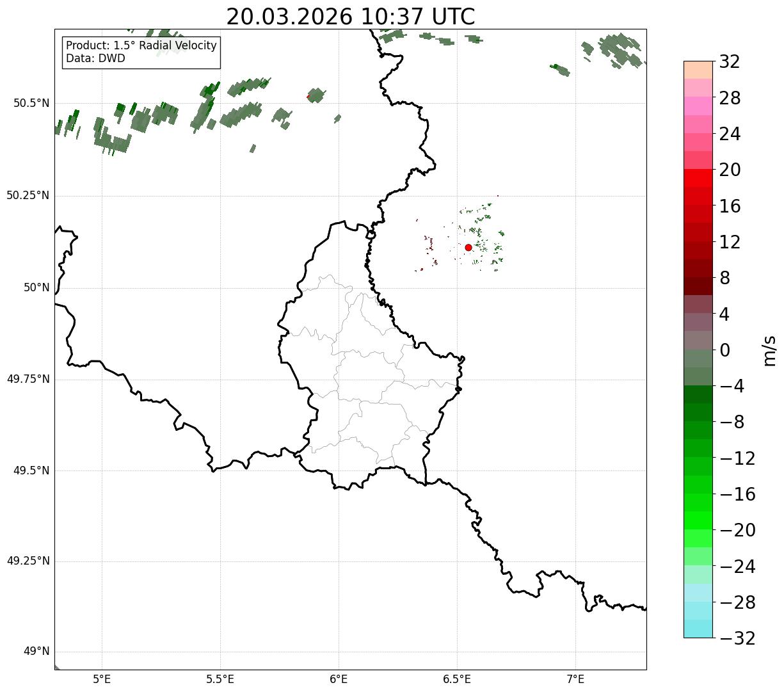Viewport: 784px width, 692px height.
Task: Click the −16 colorbar tick value
Action: click(x=737, y=494)
